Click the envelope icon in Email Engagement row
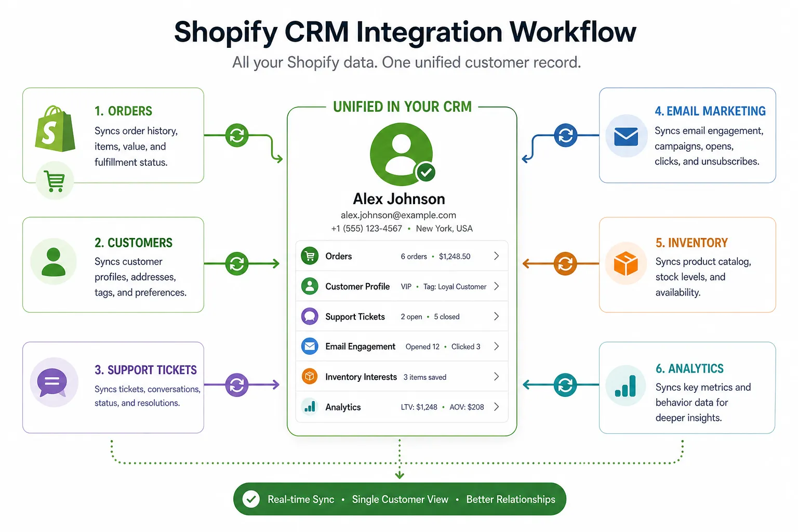 click(x=310, y=346)
